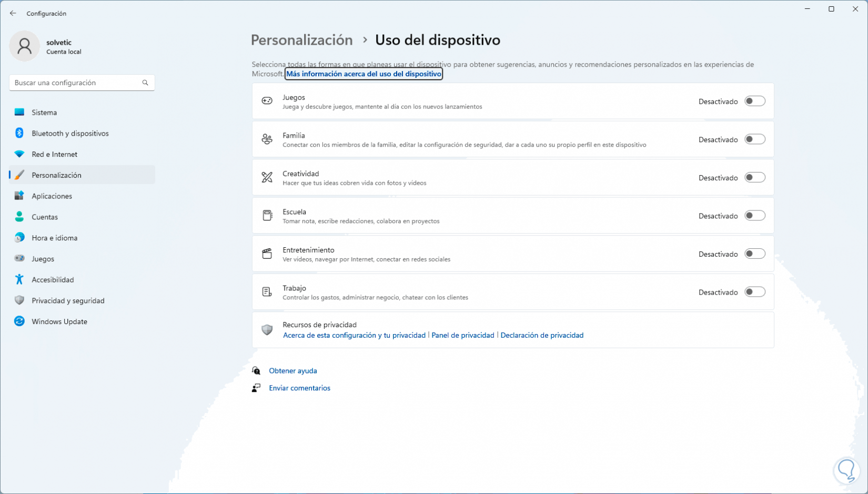The width and height of the screenshot is (868, 494).
Task: Click the Privacidad y seguridad shield icon
Action: click(19, 300)
